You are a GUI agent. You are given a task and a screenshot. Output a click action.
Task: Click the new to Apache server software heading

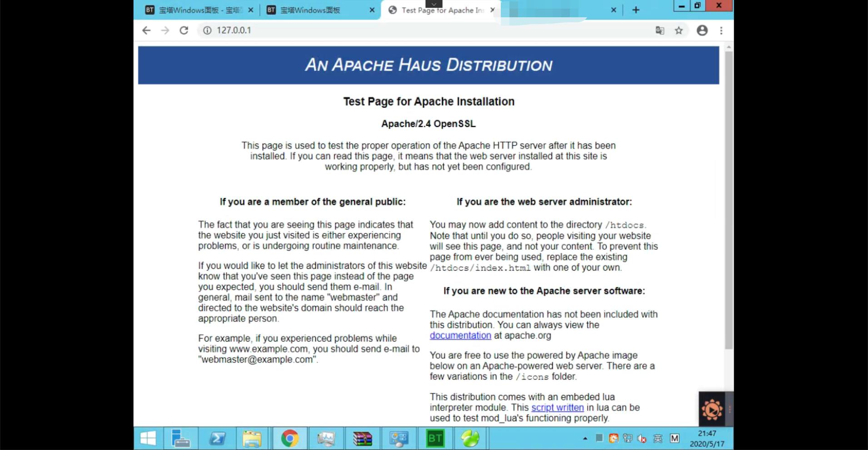click(544, 291)
